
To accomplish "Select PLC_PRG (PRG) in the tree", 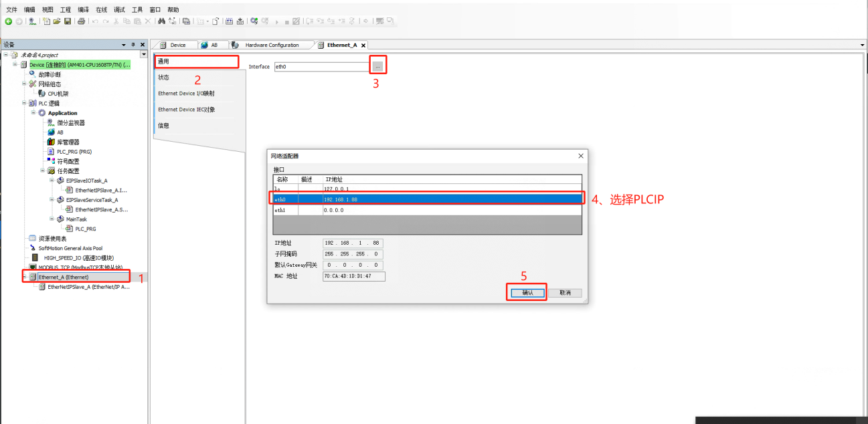I will (x=74, y=152).
